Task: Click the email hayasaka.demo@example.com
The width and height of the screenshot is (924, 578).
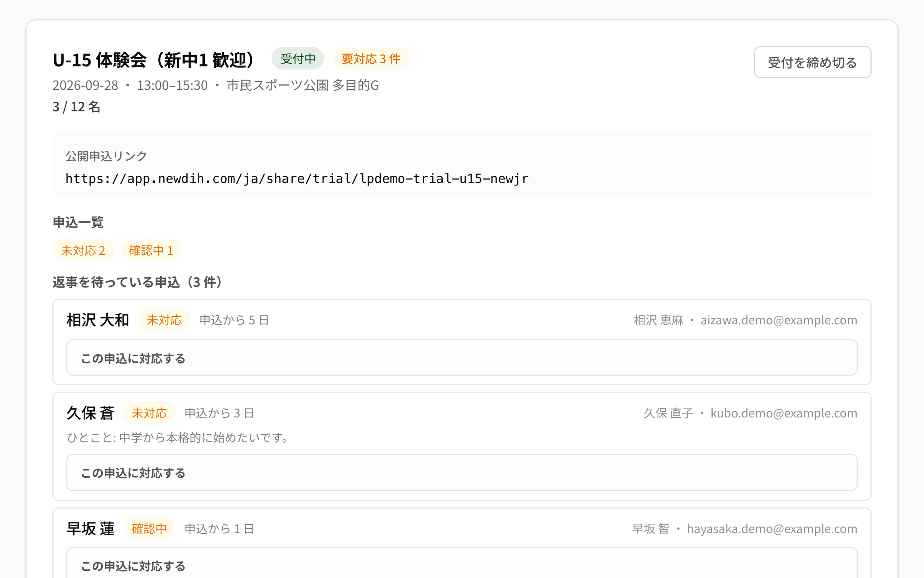Action: (x=772, y=529)
